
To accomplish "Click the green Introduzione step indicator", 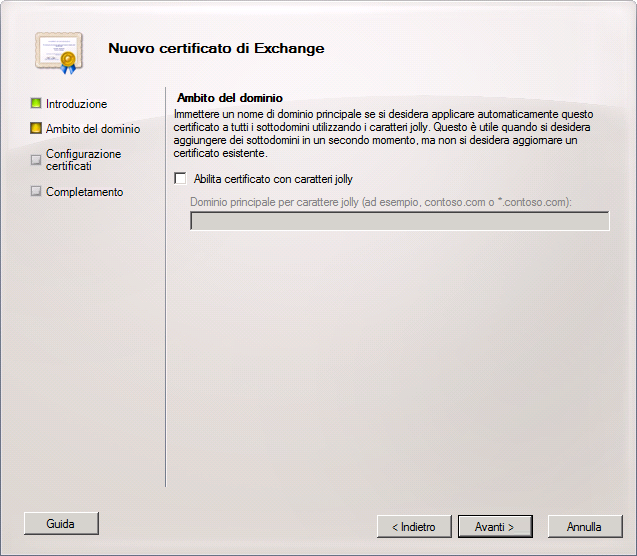I will [x=36, y=103].
